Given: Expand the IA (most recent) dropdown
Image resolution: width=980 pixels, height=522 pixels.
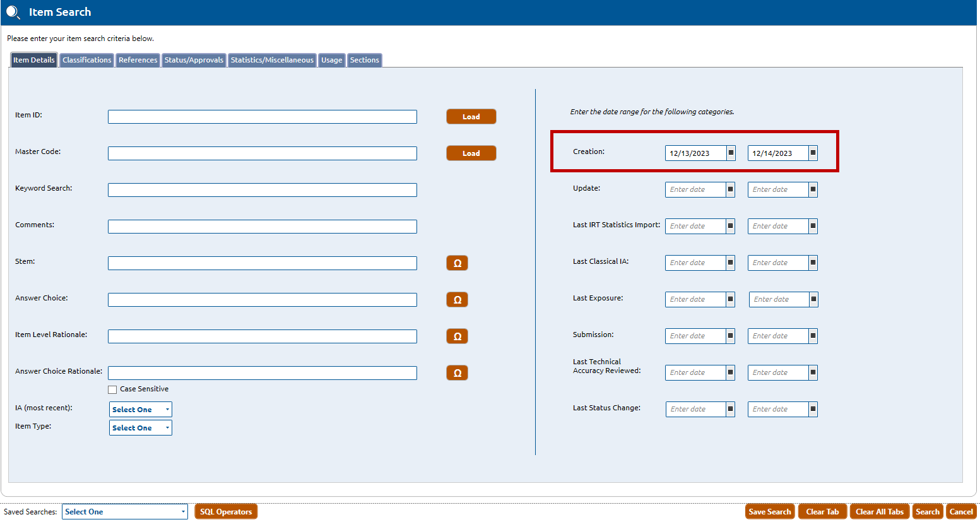Looking at the screenshot, I should [x=140, y=410].
